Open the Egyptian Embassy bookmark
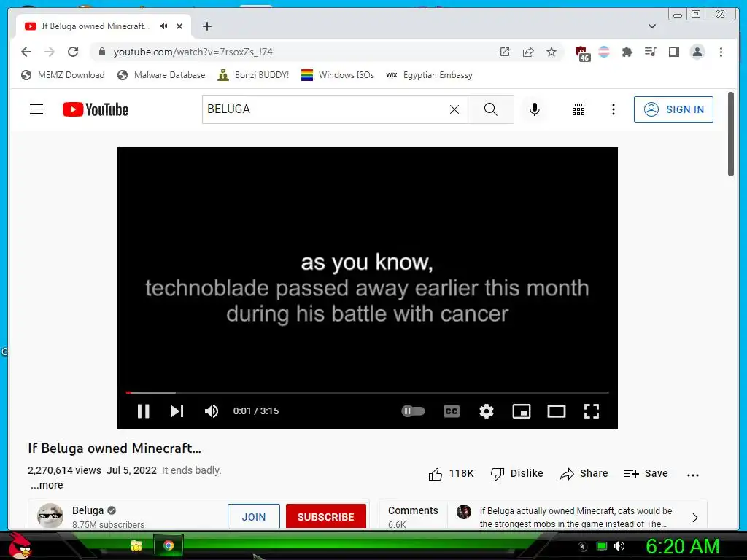The image size is (747, 560). pos(429,75)
